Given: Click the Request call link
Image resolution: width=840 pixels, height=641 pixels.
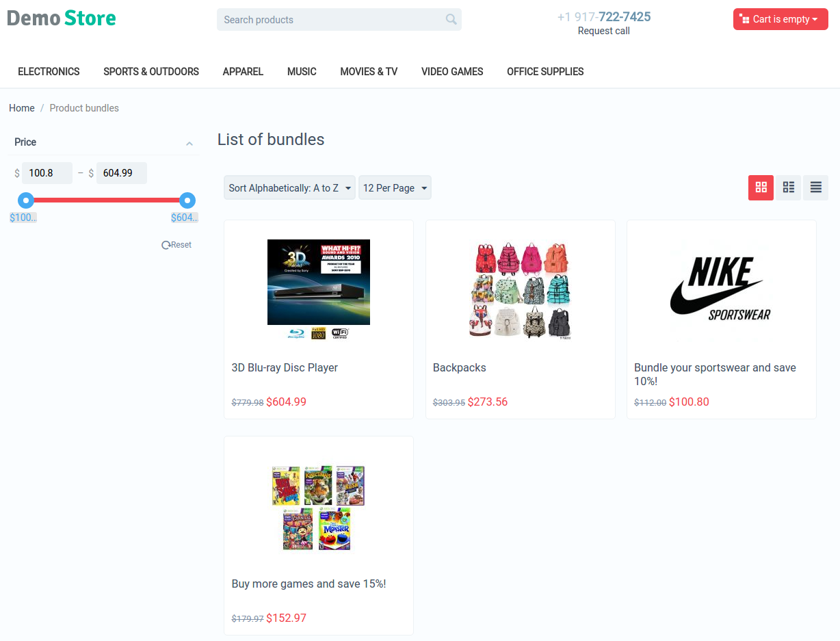Looking at the screenshot, I should 604,31.
